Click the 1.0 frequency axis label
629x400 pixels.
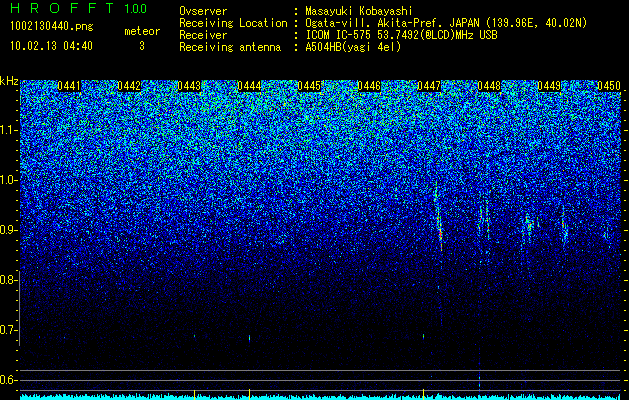9,180
